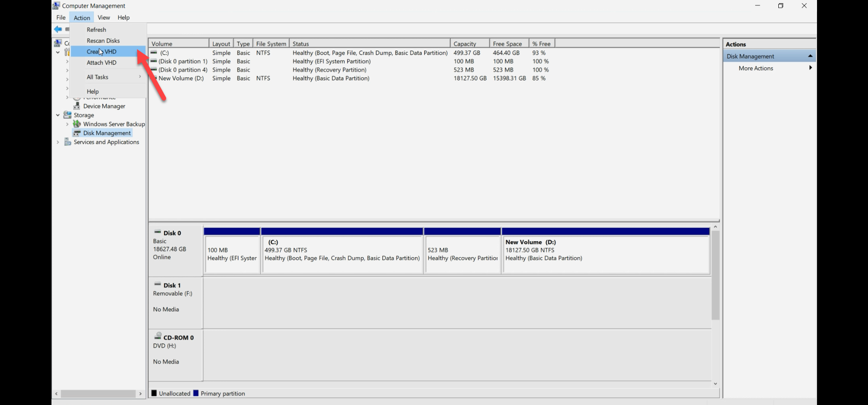This screenshot has height=405, width=868.
Task: Close the open Action menu
Action: tap(82, 17)
